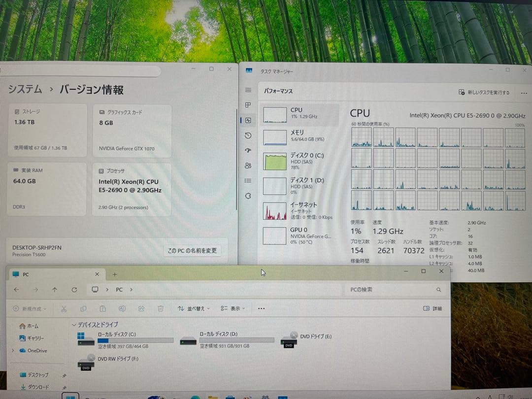Open the Task Manager three-dot menu
The width and height of the screenshot is (532, 399).
524,93
